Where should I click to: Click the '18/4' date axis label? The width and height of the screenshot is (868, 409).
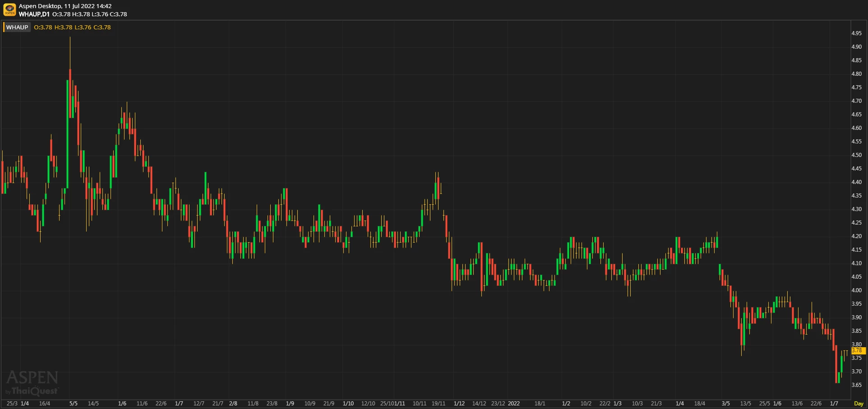click(700, 404)
